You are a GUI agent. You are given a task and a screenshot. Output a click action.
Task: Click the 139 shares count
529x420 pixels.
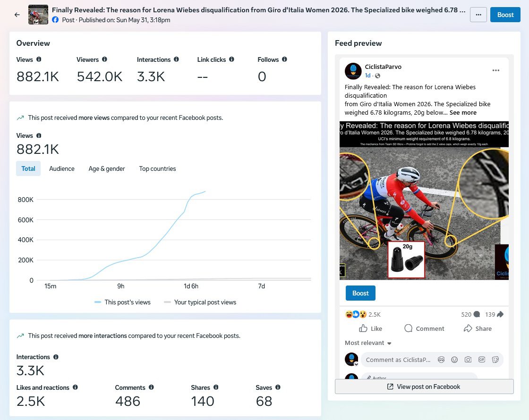[494, 314]
